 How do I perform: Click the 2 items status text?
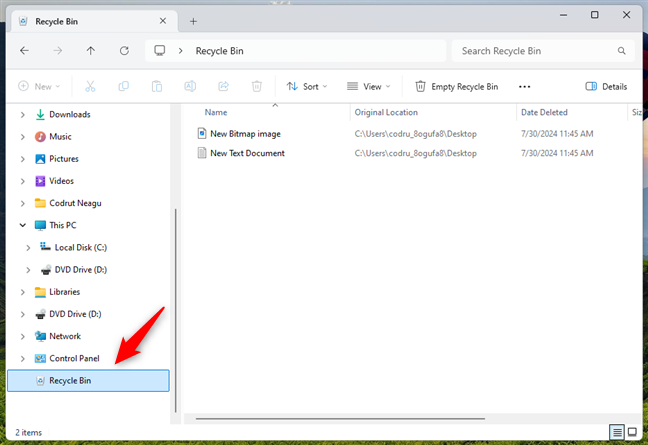coord(29,433)
